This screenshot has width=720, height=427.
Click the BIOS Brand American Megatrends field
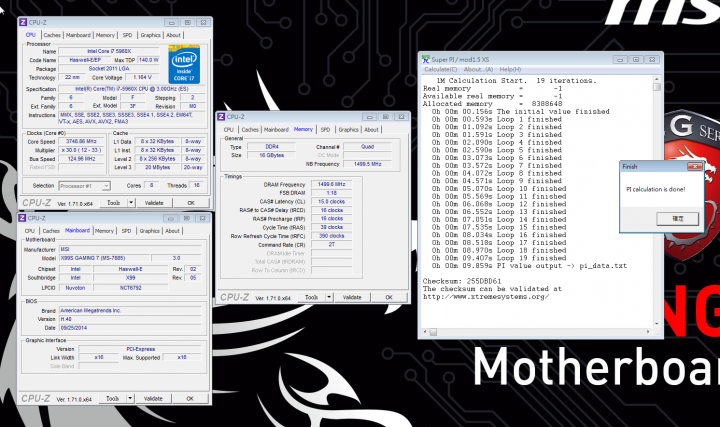point(130,310)
